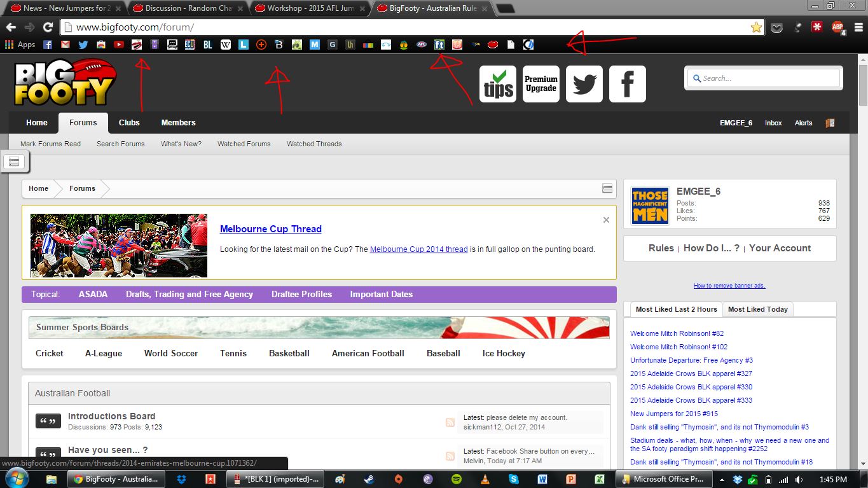Click the tips checkmark icon
The height and width of the screenshot is (488, 868).
click(x=497, y=84)
